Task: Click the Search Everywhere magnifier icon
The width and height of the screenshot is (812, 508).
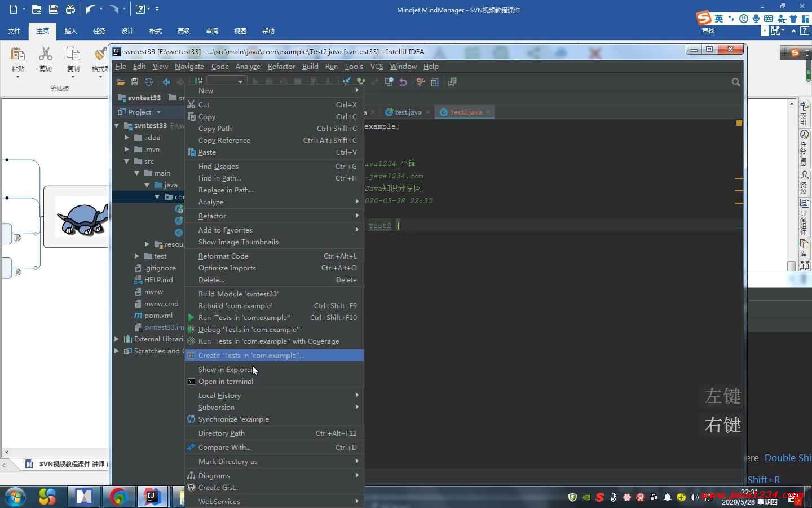Action: pyautogui.click(x=736, y=82)
